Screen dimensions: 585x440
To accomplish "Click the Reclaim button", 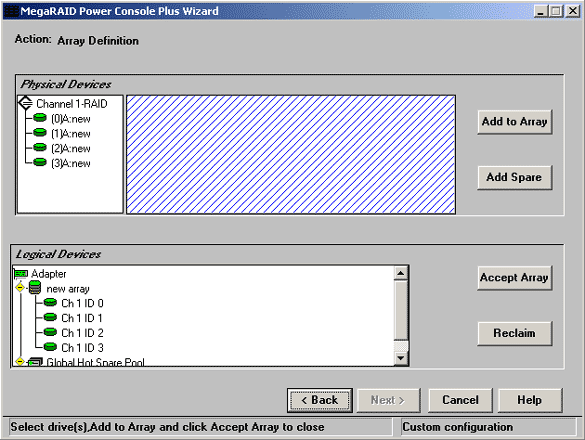I will tap(514, 333).
